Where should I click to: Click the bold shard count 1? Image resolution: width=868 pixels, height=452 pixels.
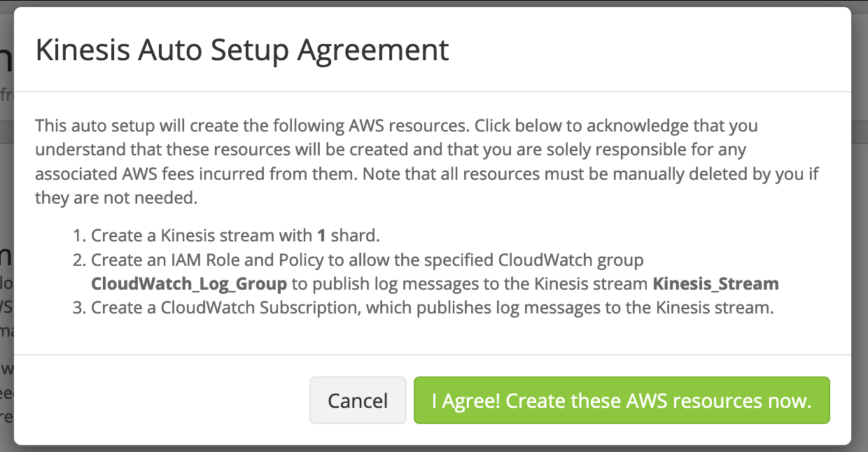tap(321, 236)
